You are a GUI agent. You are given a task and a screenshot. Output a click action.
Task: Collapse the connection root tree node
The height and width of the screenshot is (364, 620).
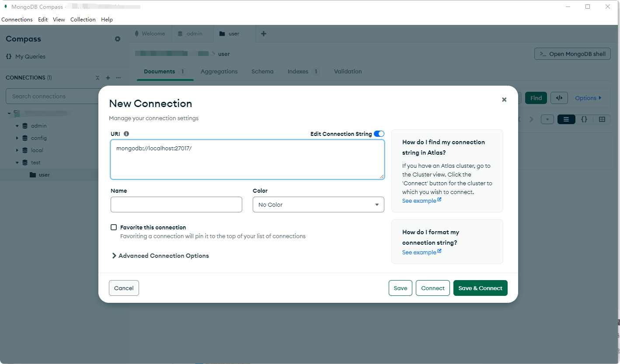[x=9, y=114]
